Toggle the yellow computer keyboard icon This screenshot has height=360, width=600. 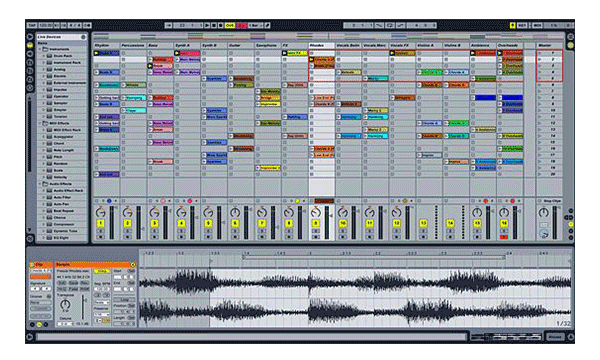(x=512, y=25)
